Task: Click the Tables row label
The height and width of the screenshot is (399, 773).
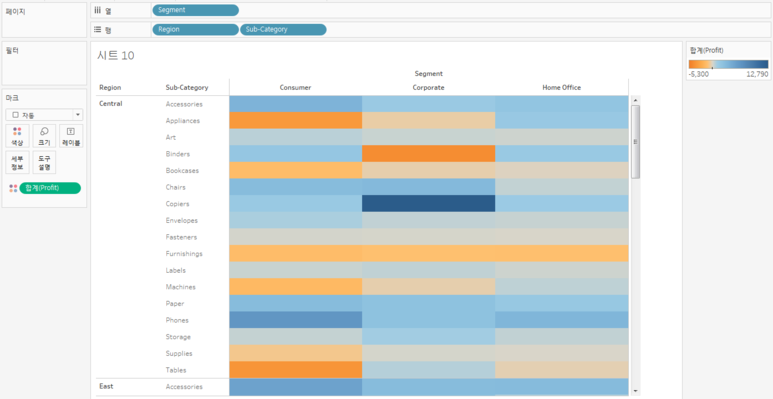Action: coord(176,370)
